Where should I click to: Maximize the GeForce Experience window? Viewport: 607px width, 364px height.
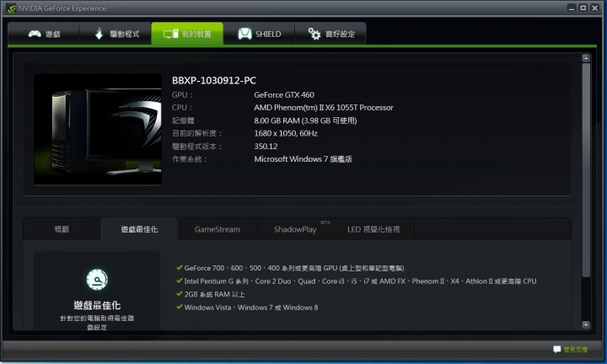583,8
